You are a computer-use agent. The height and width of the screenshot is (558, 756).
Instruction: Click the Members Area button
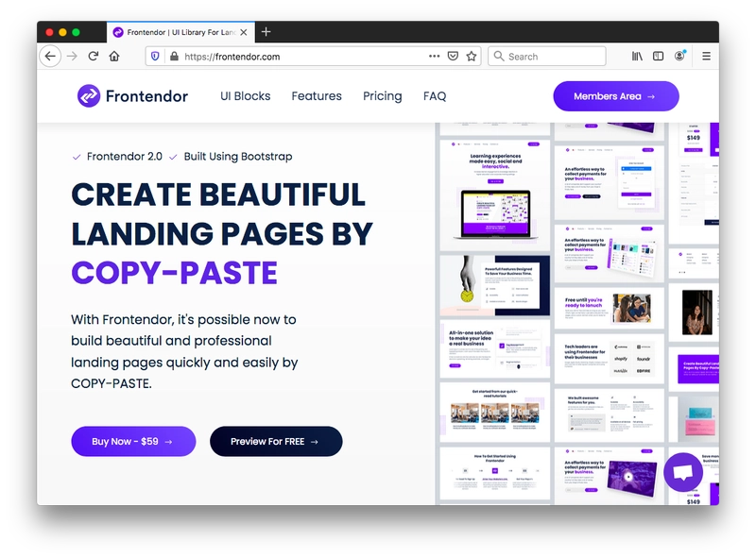tap(616, 96)
